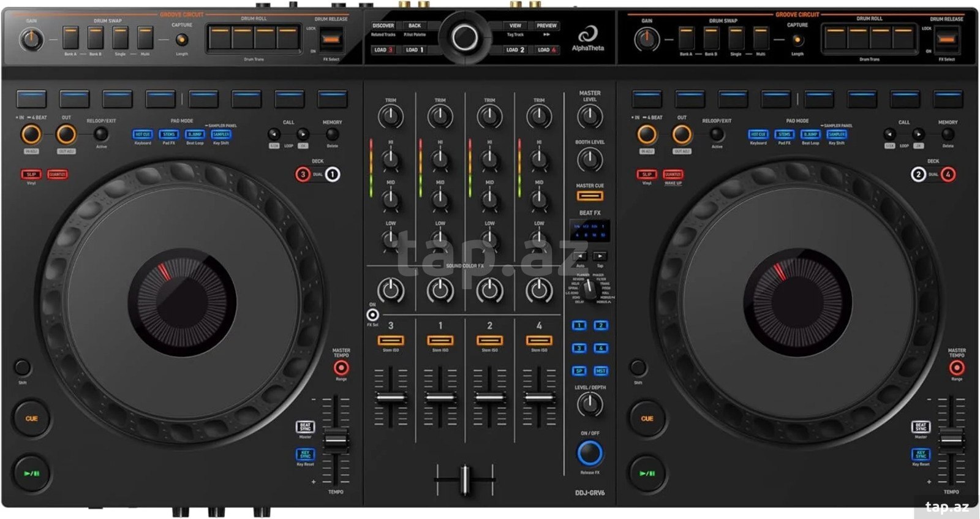This screenshot has width=980, height=519.
Task: Click the DISCOVER button
Action: pos(383,26)
